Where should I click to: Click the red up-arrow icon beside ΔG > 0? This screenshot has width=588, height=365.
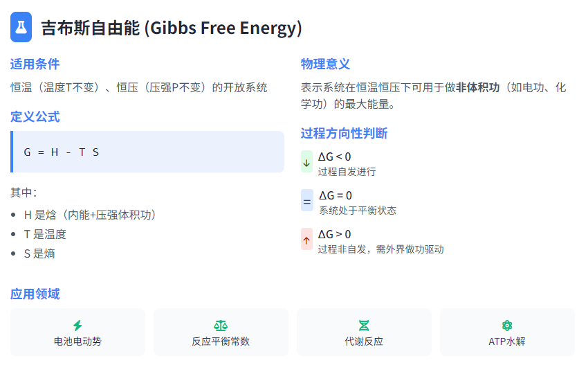pyautogui.click(x=306, y=239)
